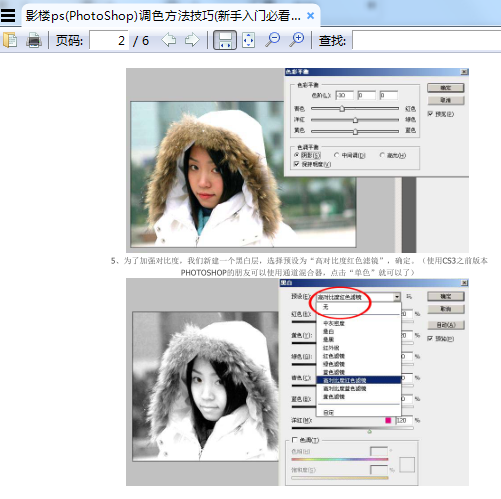Select the 高光 radio button
Viewport: 501px width, 499px height.
[382, 155]
